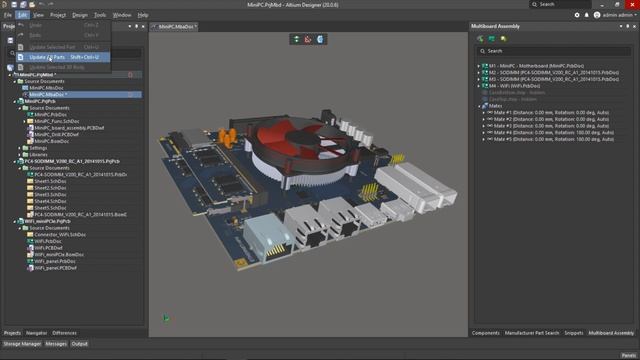Open the Project menu
The height and width of the screenshot is (360, 640).
click(x=58, y=15)
